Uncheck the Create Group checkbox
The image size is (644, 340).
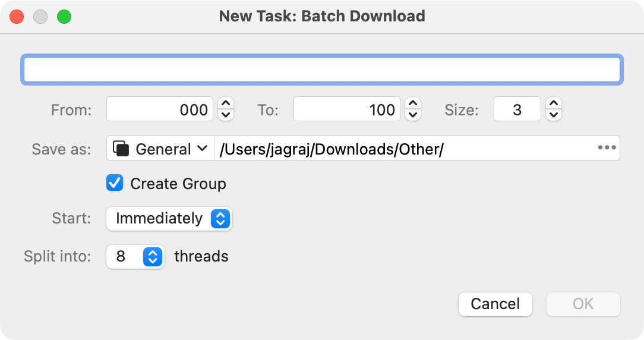tap(115, 183)
